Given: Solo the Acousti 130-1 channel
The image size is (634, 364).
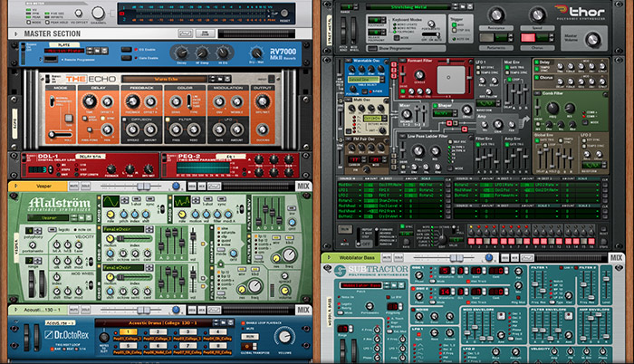Looking at the screenshot, I should (x=85, y=310).
